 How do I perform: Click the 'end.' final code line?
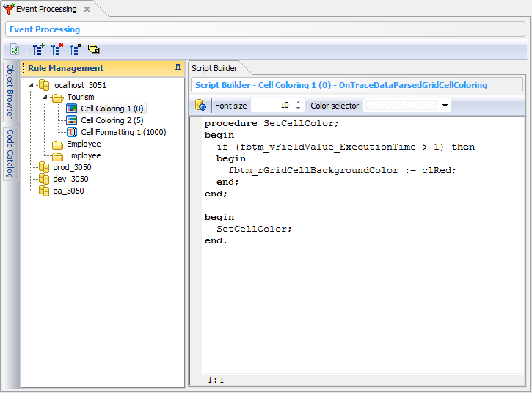[x=216, y=240]
